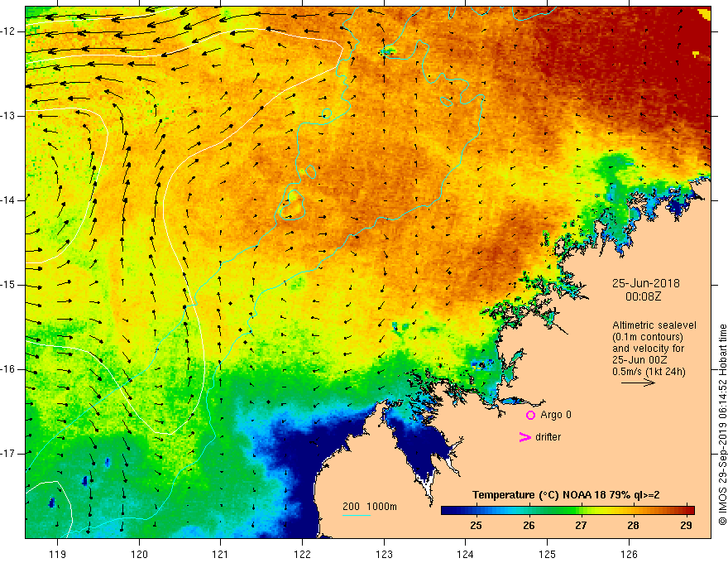The image size is (728, 563).
Task: Click the latitude -16 axis label
Action: (x=8, y=369)
